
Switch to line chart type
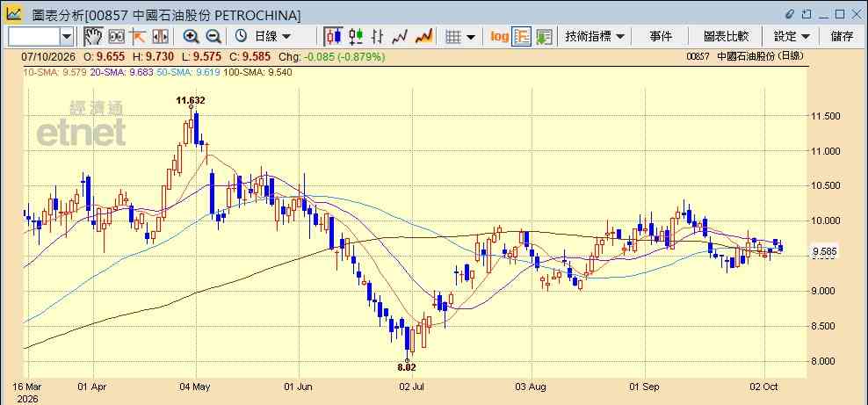coord(400,37)
